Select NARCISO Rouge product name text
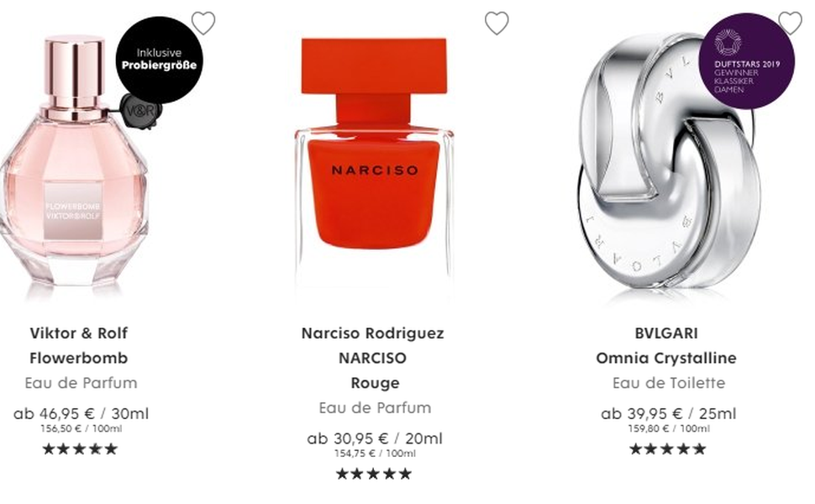The height and width of the screenshot is (504, 815). click(374, 370)
